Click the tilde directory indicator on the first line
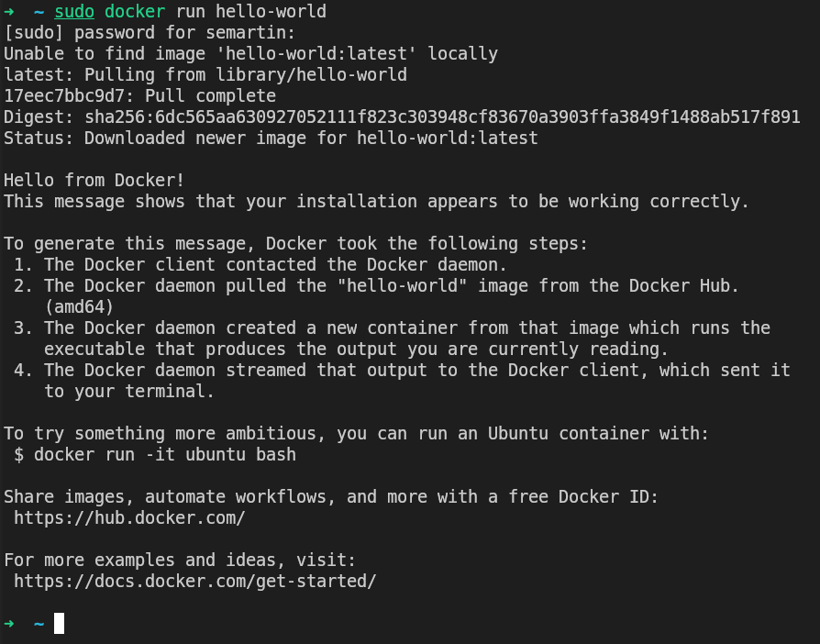This screenshot has width=820, height=644. (x=39, y=12)
